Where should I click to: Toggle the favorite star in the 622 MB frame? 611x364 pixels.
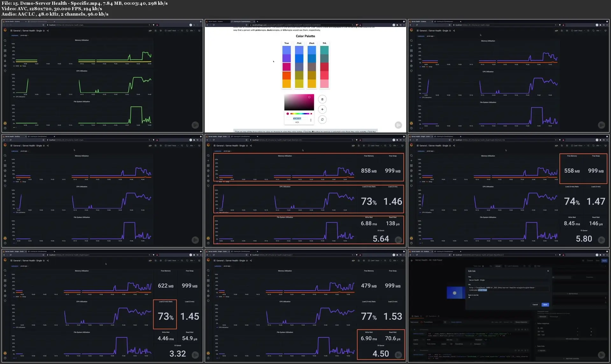(44, 261)
